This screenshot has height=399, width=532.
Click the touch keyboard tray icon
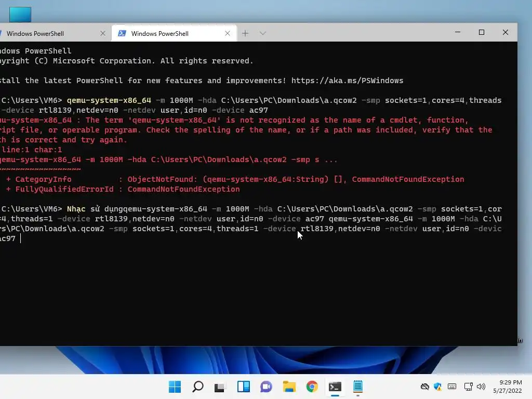tap(452, 387)
